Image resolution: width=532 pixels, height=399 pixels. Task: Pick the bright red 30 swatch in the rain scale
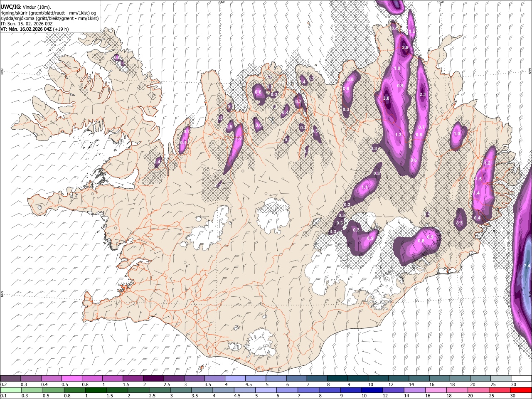point(521,390)
